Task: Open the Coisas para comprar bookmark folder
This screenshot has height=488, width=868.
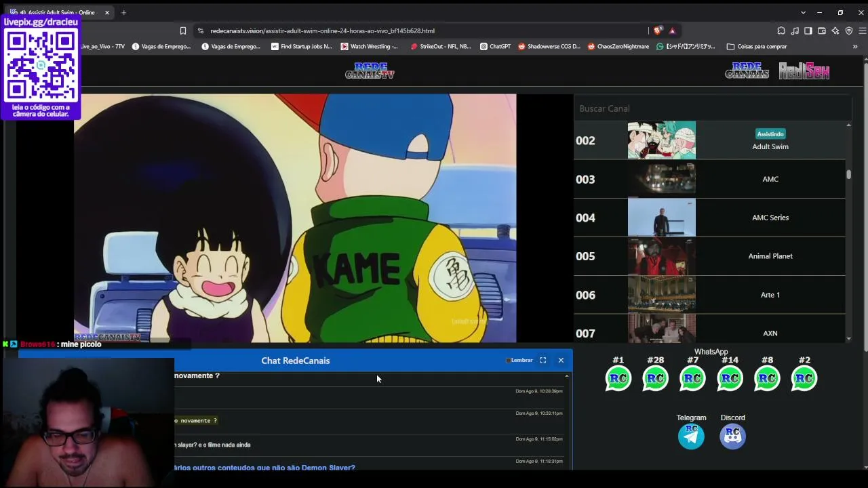Action: click(757, 47)
